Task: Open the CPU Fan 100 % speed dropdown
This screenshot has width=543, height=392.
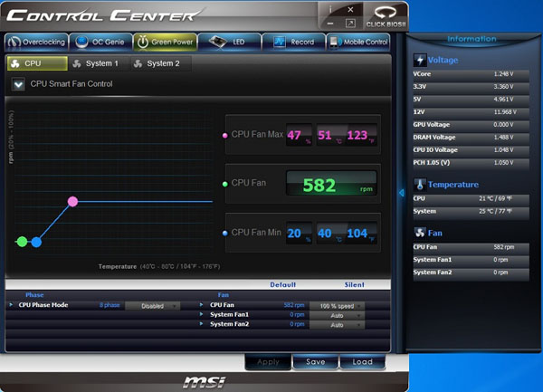Action: pyautogui.click(x=337, y=306)
